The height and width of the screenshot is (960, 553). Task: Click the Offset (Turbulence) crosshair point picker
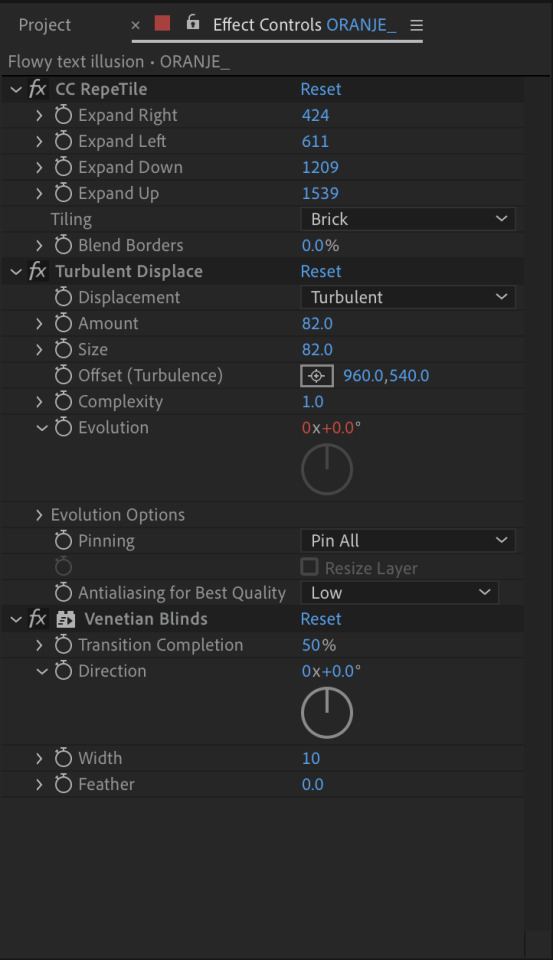click(x=317, y=375)
